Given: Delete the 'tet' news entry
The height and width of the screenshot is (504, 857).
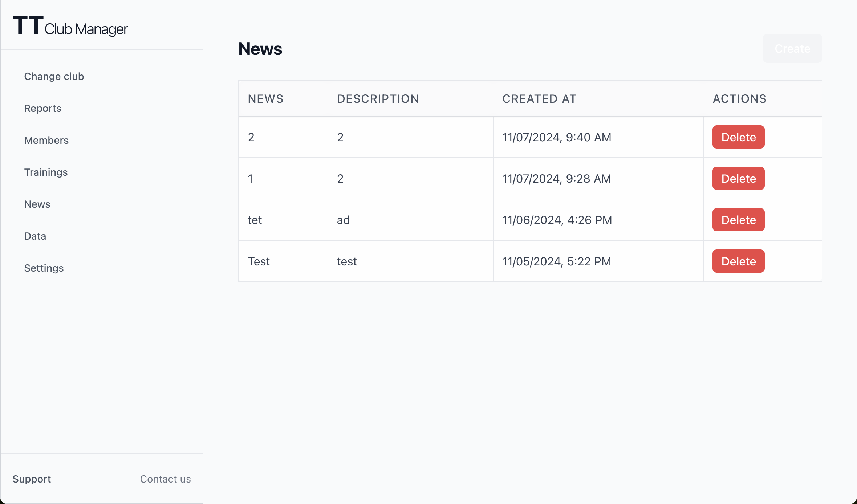Looking at the screenshot, I should [x=738, y=220].
